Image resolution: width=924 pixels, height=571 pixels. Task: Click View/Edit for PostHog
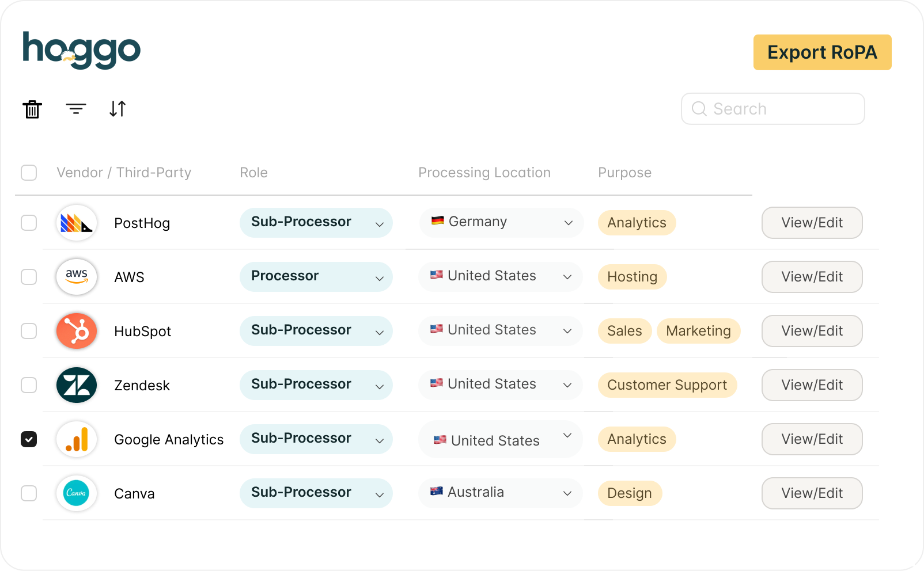(812, 223)
